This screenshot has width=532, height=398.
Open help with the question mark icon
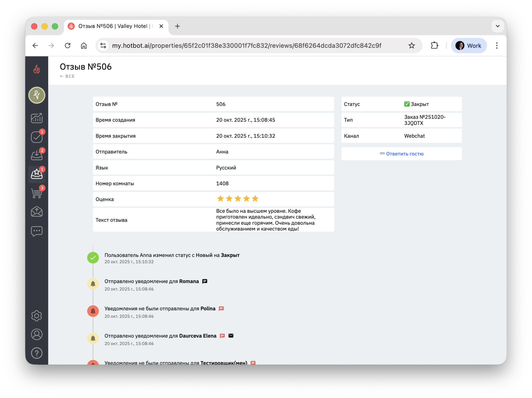tap(37, 353)
